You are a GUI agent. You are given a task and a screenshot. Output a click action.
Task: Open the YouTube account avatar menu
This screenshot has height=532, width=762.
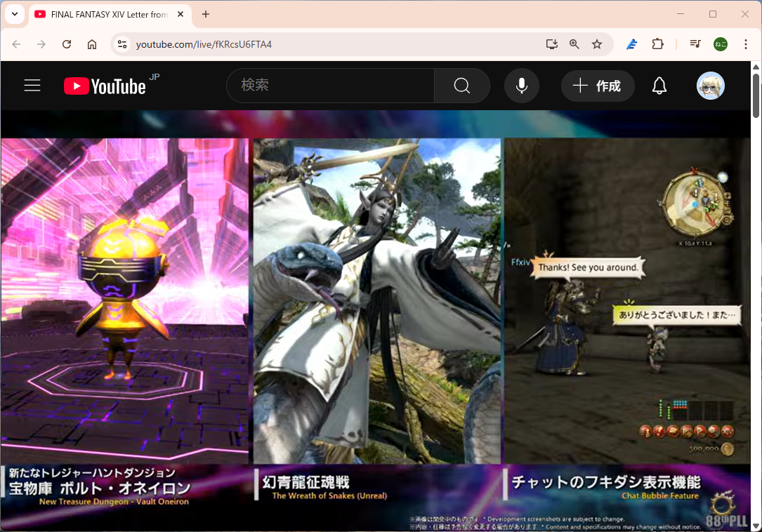click(x=711, y=86)
